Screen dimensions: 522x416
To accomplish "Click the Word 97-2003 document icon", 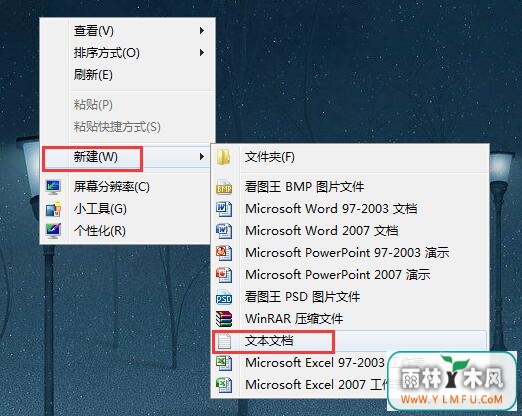I will pos(224,209).
